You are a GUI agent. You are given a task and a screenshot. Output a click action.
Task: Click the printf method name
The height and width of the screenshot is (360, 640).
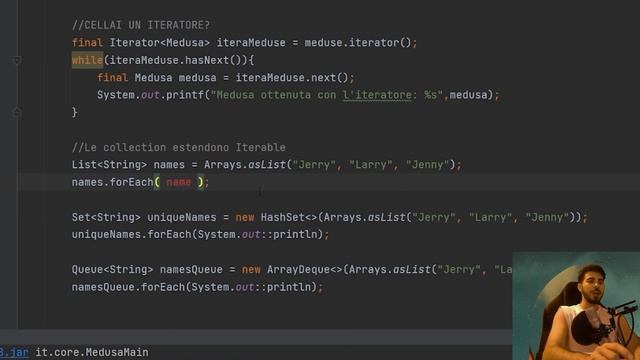click(x=185, y=95)
